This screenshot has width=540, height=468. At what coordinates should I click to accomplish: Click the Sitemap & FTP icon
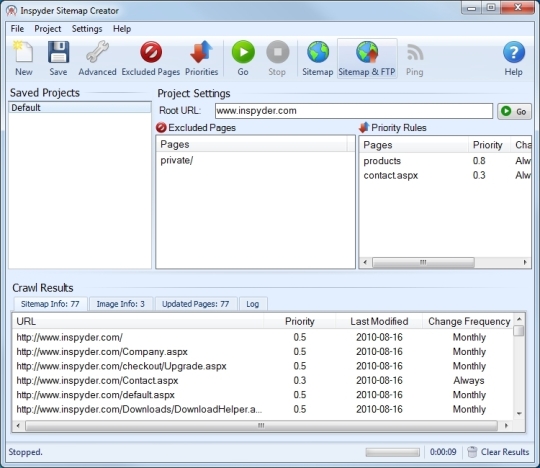pos(367,58)
